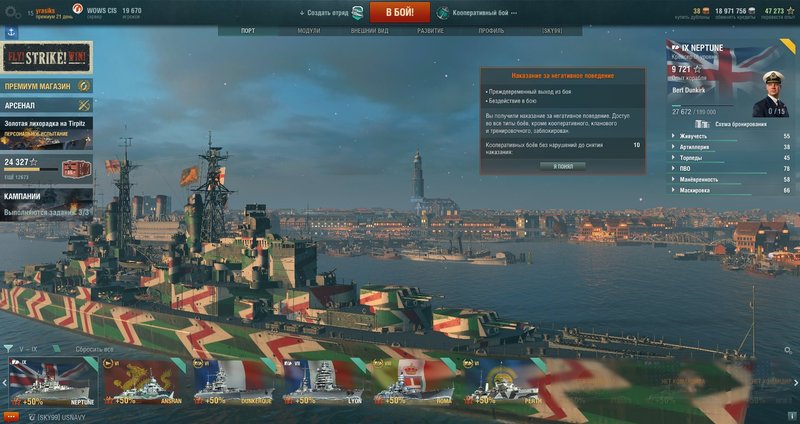Viewport: 800px width, 424px height.
Task: Confirm penalty with Я ПОНЯЛ button
Action: (563, 166)
